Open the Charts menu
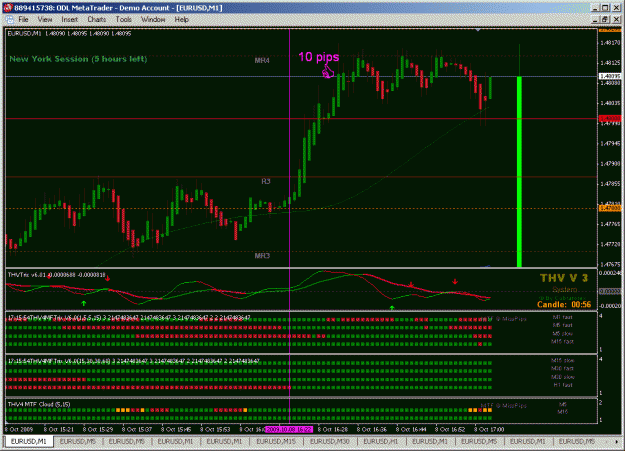This screenshot has height=451, width=625. click(x=96, y=19)
